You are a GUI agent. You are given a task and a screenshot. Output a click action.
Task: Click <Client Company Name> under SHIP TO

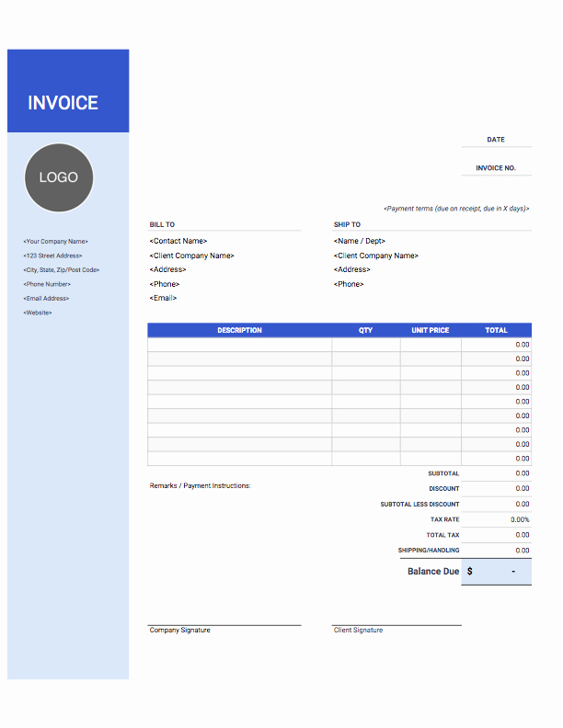[376, 256]
